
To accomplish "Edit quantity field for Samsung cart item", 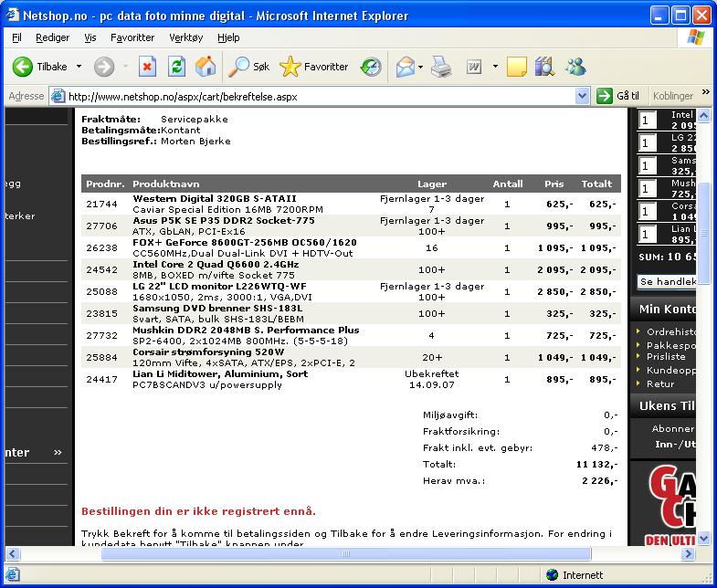I will tap(647, 165).
